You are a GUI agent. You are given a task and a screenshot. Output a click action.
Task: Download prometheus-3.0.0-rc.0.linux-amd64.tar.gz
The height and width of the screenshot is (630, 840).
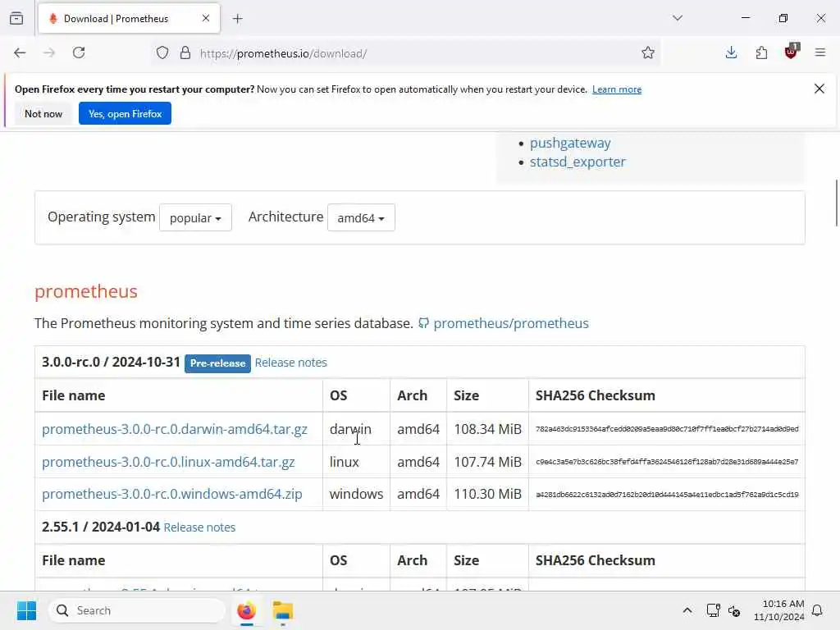pos(168,462)
